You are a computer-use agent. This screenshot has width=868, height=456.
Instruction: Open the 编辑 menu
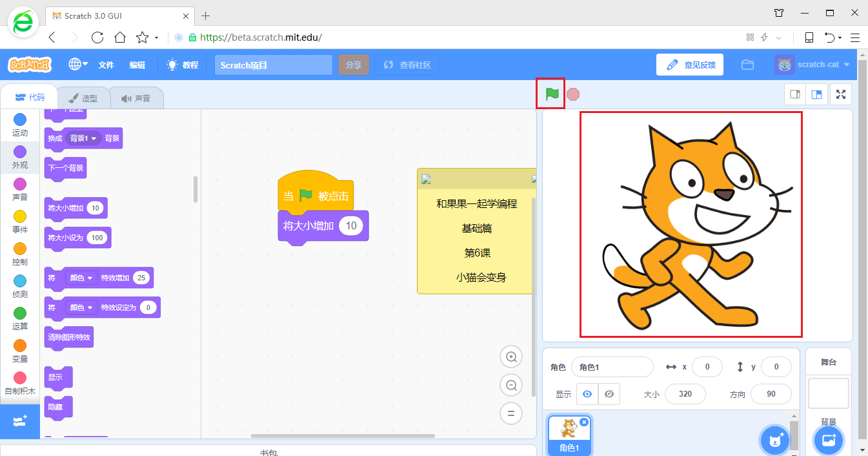click(x=137, y=65)
